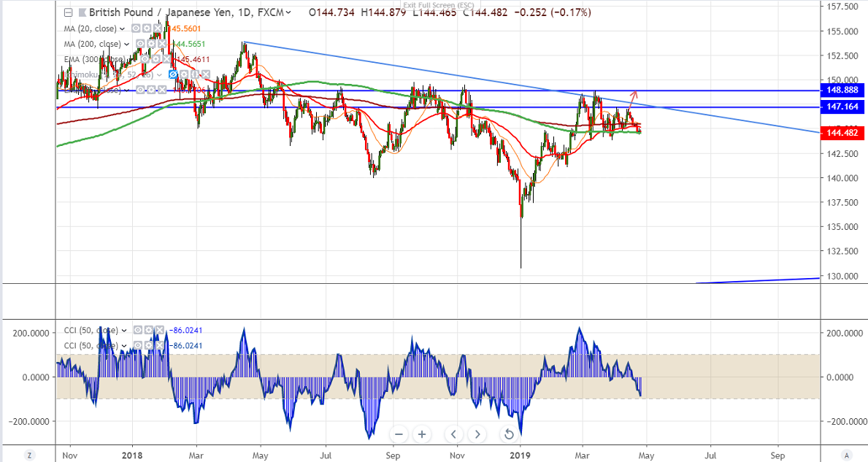Select the 148.888 price label
This screenshot has width=868, height=462.
tap(842, 91)
